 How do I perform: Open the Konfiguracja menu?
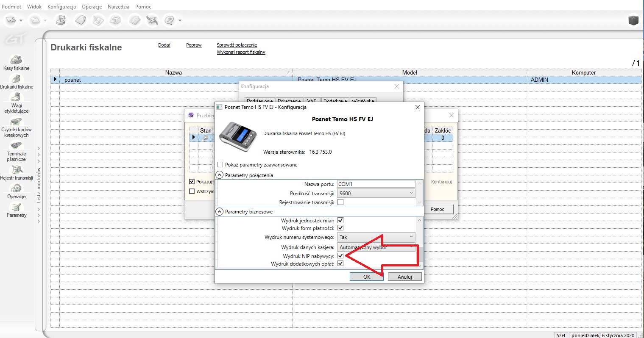coord(61,7)
